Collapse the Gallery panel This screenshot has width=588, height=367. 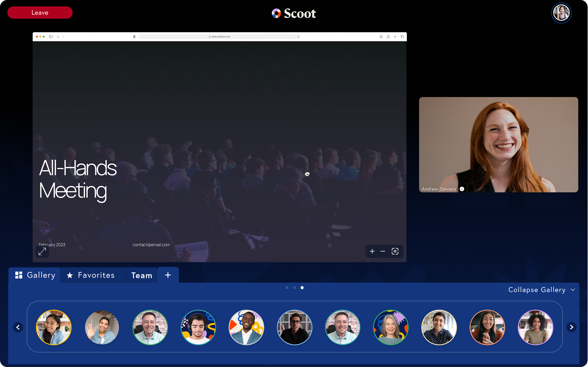(x=541, y=290)
